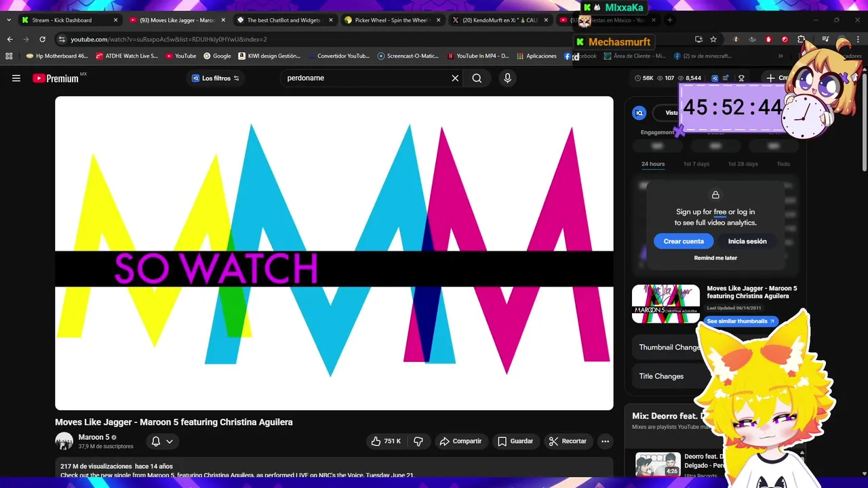Close the Picker Wheel tab
The height and width of the screenshot is (488, 868).
(x=438, y=20)
